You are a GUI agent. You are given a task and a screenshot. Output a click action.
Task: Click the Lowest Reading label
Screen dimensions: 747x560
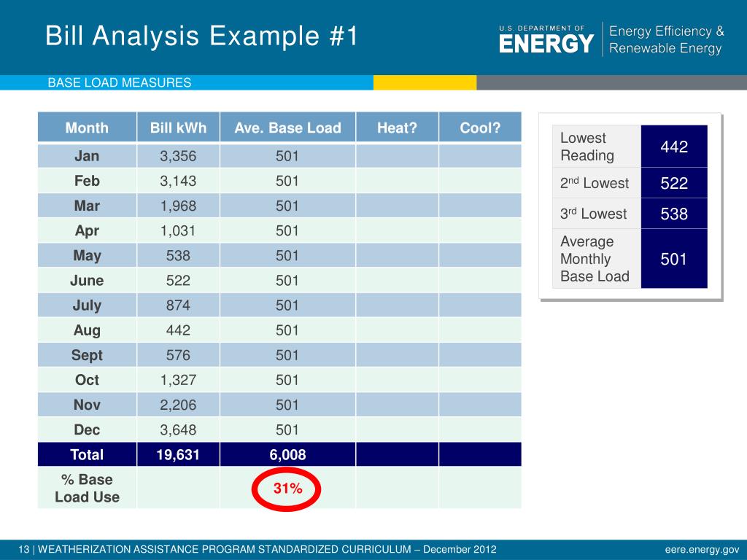[587, 147]
